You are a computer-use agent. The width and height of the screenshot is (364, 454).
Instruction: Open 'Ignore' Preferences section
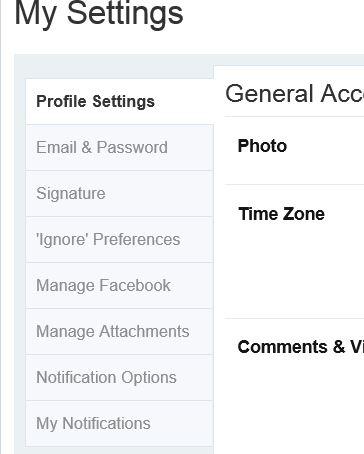click(x=119, y=239)
